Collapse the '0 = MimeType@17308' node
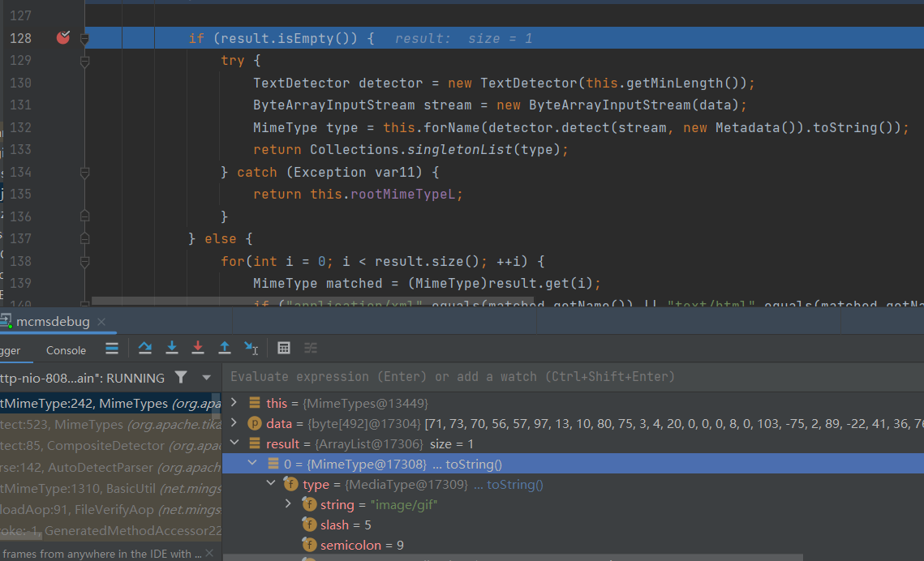The image size is (924, 561). coord(252,463)
